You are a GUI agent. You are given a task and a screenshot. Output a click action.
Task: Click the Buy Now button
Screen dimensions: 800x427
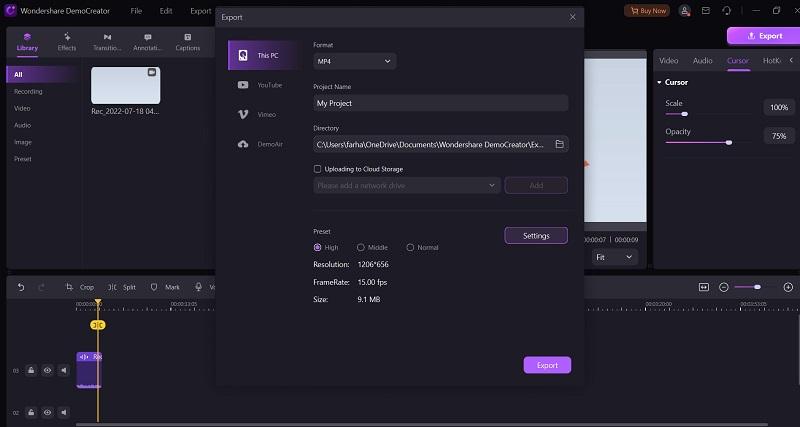pos(647,11)
